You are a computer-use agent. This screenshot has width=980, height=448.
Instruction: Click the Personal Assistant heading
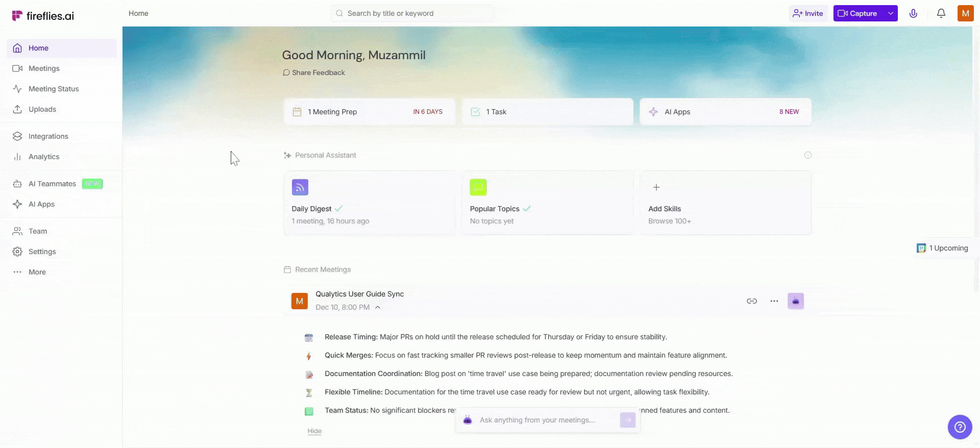[x=326, y=155]
